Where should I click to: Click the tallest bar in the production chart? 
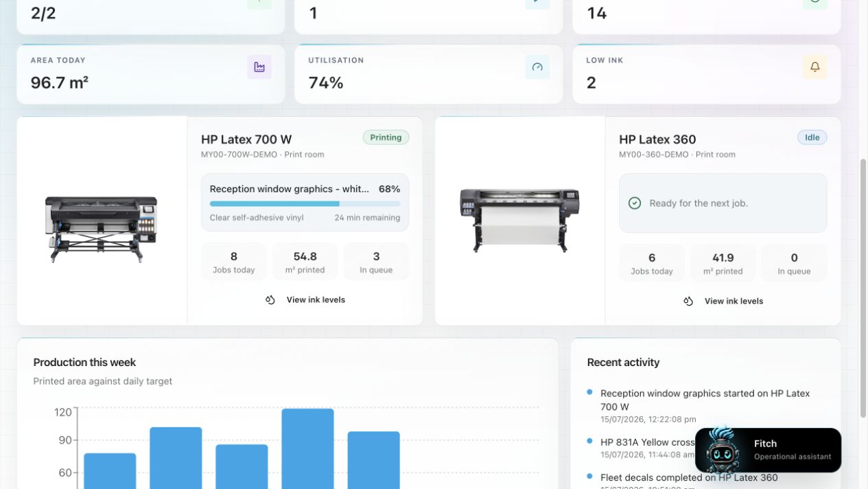pyautogui.click(x=307, y=449)
